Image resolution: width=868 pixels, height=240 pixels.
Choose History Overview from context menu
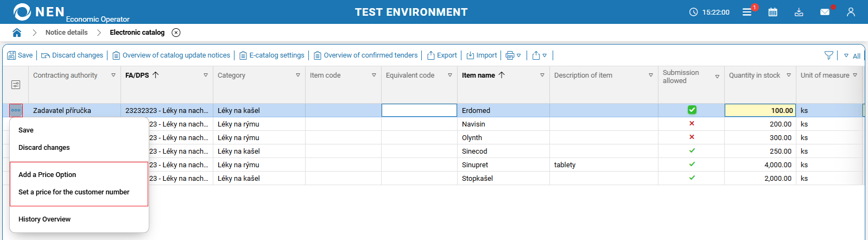coord(45,219)
